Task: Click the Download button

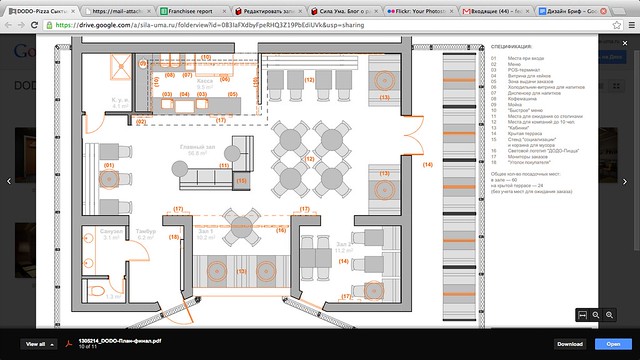Action: [570, 344]
